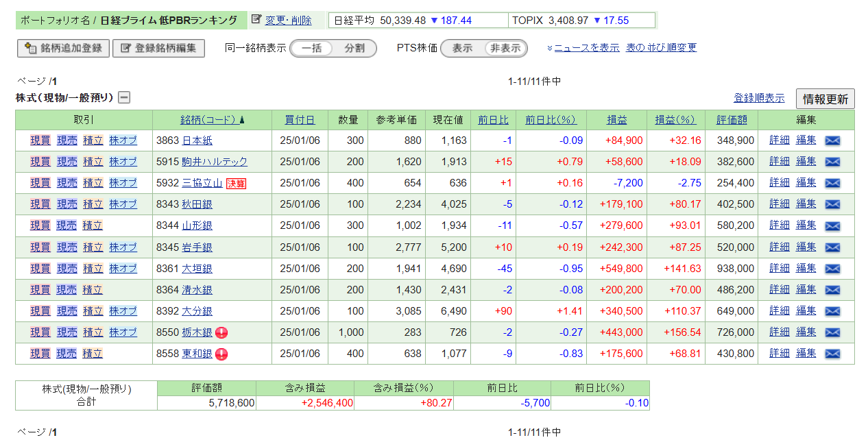Click 現買 for 大分銀 row

click(x=40, y=311)
